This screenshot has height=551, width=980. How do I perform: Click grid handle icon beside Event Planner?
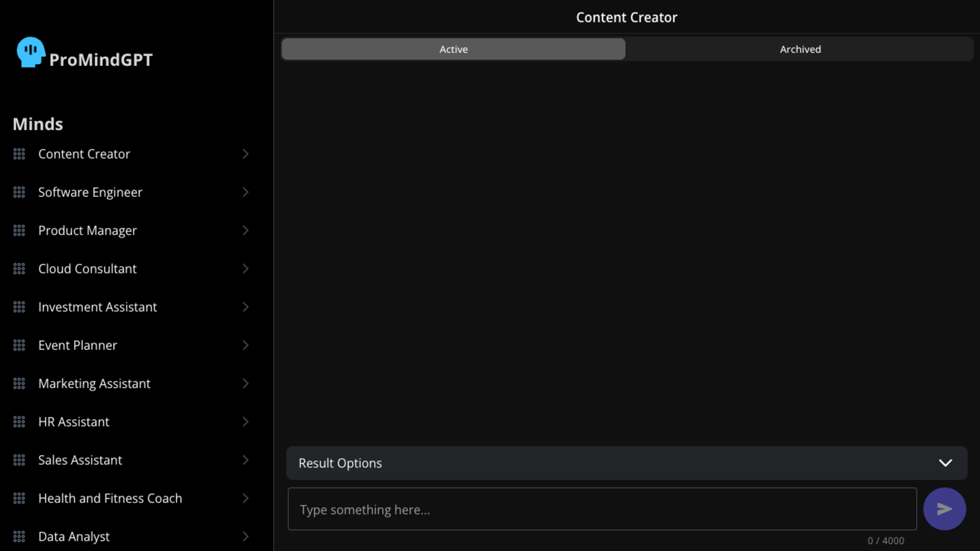coord(19,345)
